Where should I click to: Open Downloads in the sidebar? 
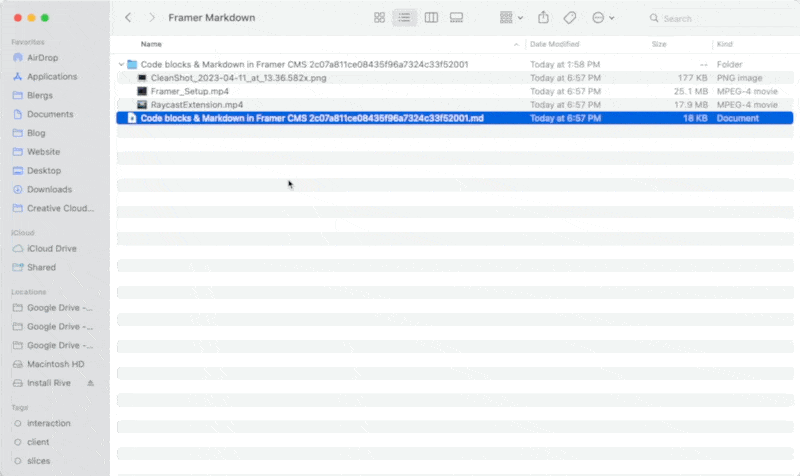(x=49, y=189)
